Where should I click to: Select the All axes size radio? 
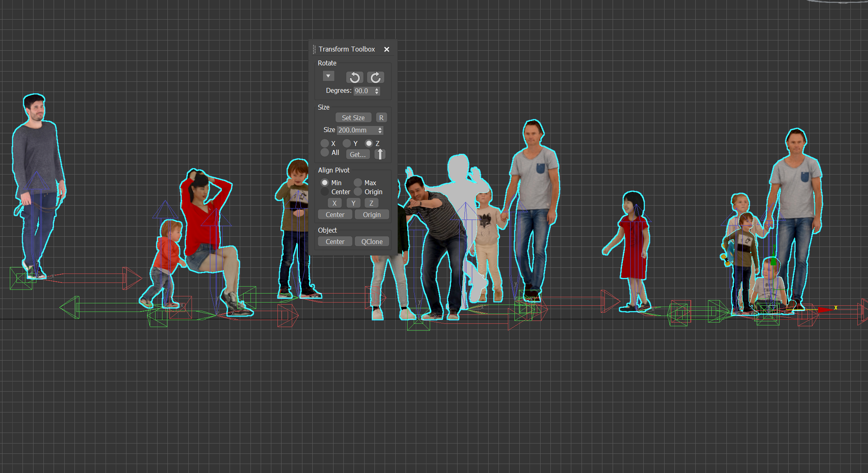click(325, 152)
